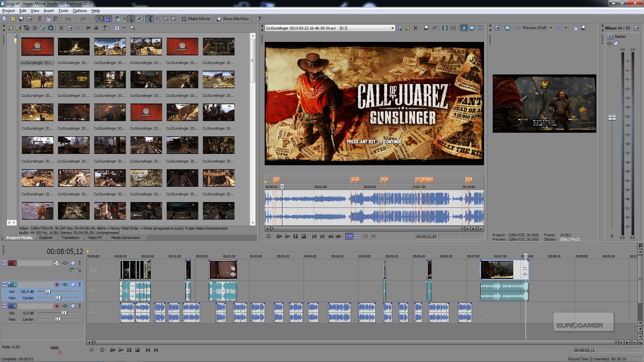Image resolution: width=644 pixels, height=362 pixels.
Task: Click the Cut scissors icon
Action: (x=40, y=19)
